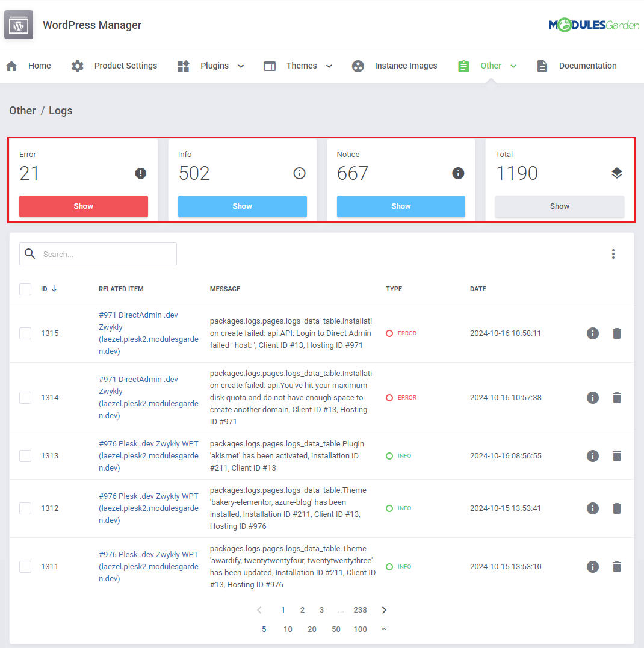
Task: Delete log entry 1315
Action: 617,333
